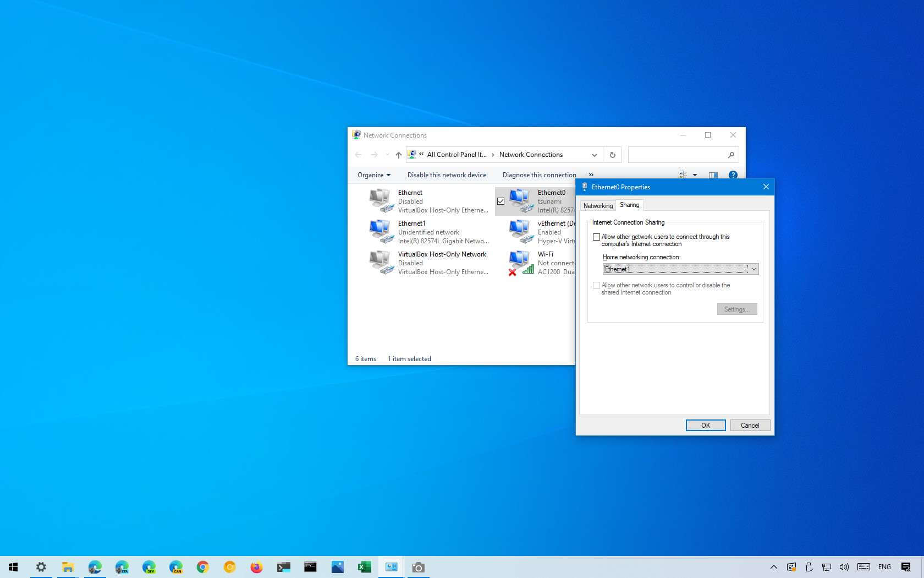Select the disabled Ethernet adapter icon
Viewport: 924px width, 578px height.
[x=381, y=201]
